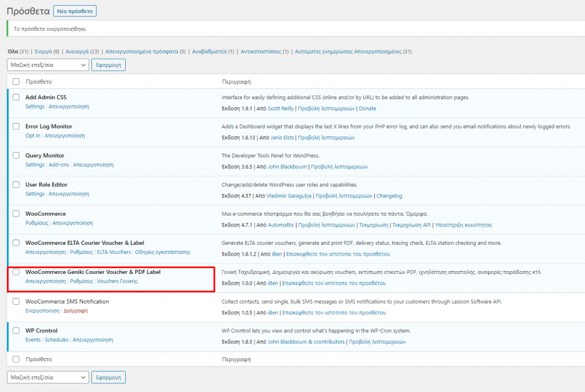Filter by Ανενεργά (23) plugins

(82, 51)
